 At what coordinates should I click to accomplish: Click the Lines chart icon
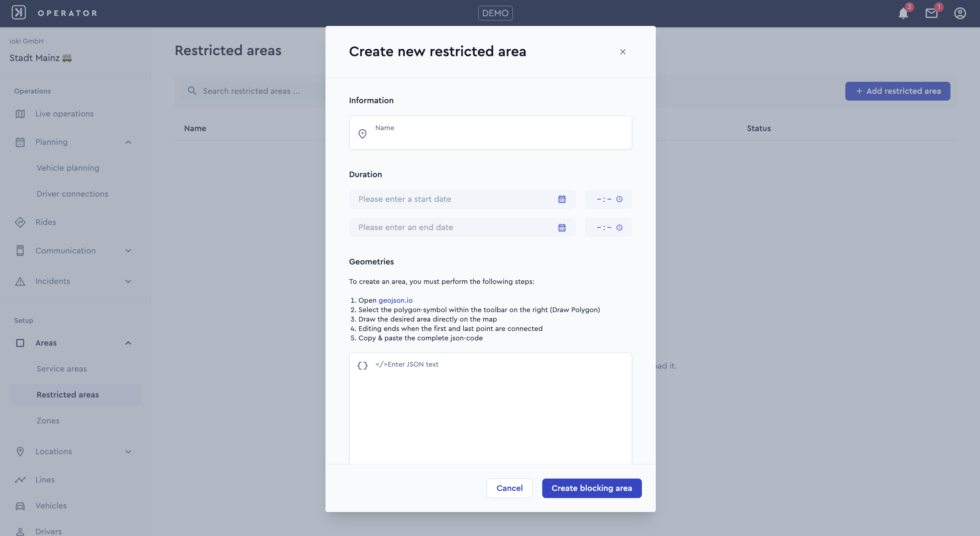click(20, 480)
